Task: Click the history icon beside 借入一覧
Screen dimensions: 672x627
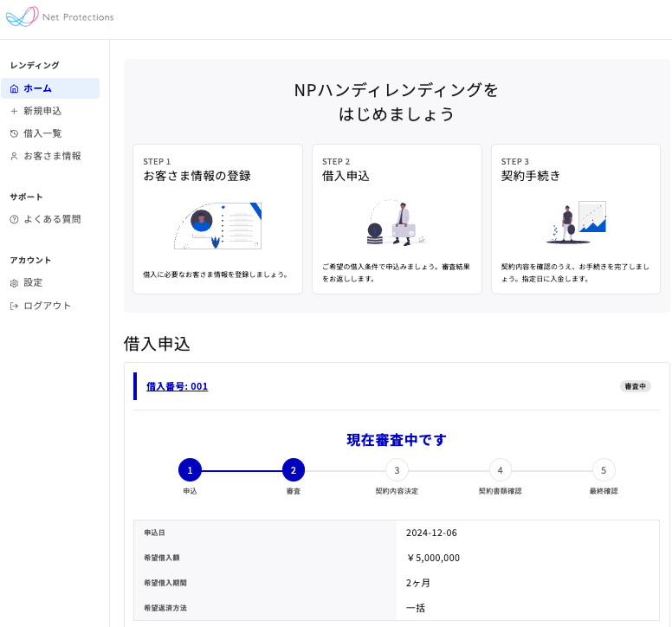Action: [x=14, y=133]
